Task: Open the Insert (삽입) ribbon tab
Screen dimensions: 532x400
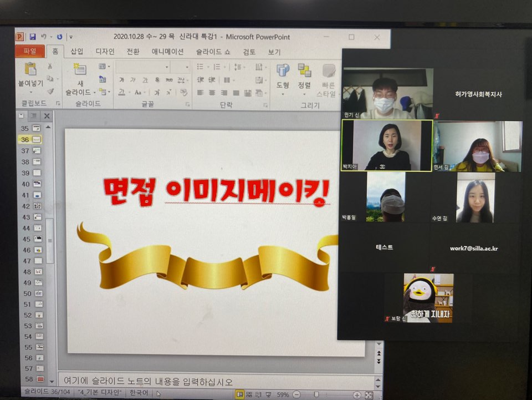Action: coord(76,51)
